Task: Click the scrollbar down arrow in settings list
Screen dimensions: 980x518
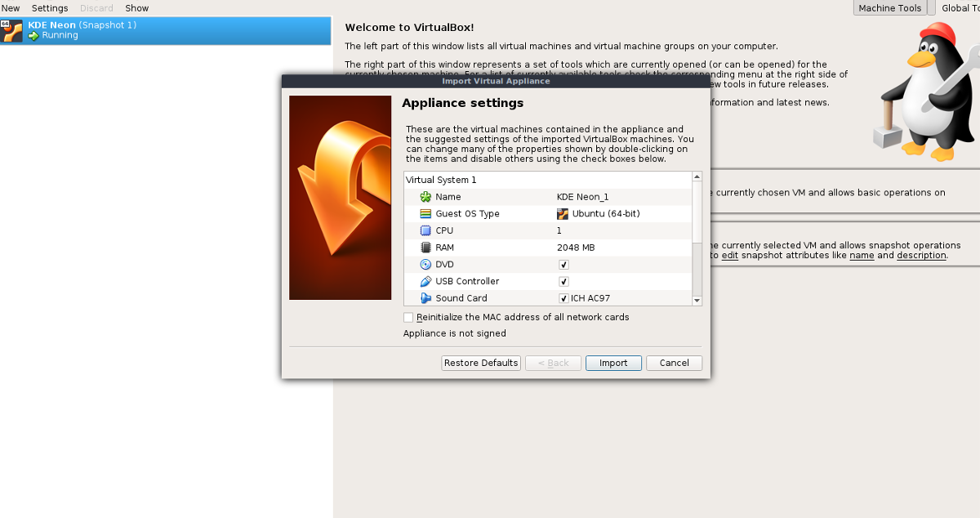Action: pos(697,301)
